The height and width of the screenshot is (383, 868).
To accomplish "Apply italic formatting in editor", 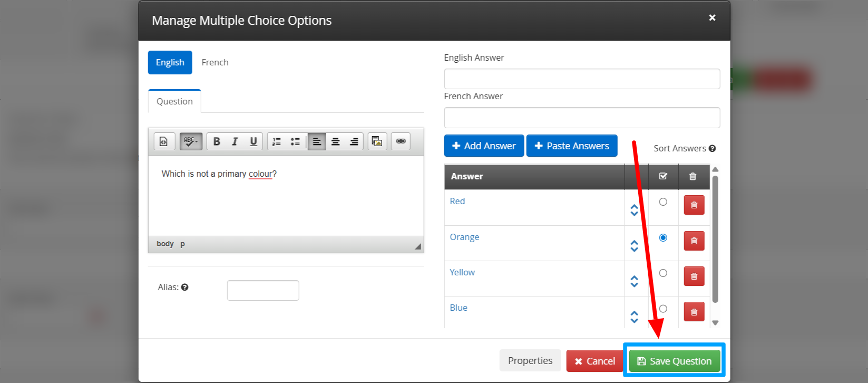I will (x=235, y=141).
